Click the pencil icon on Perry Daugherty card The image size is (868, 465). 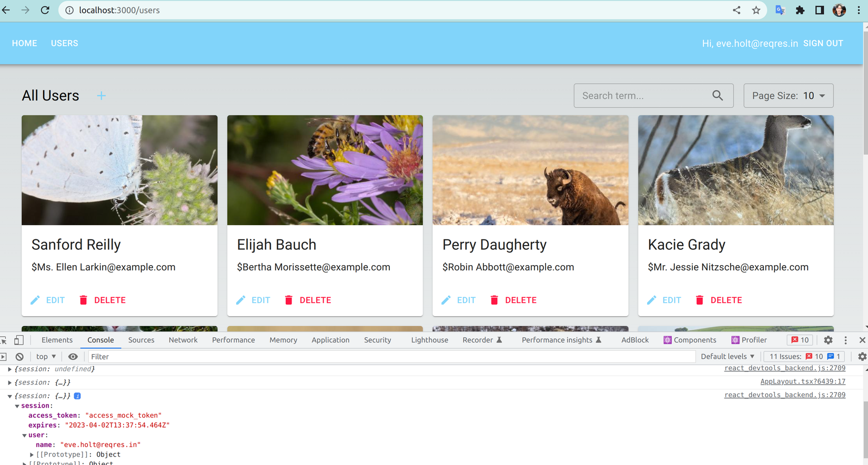click(446, 300)
